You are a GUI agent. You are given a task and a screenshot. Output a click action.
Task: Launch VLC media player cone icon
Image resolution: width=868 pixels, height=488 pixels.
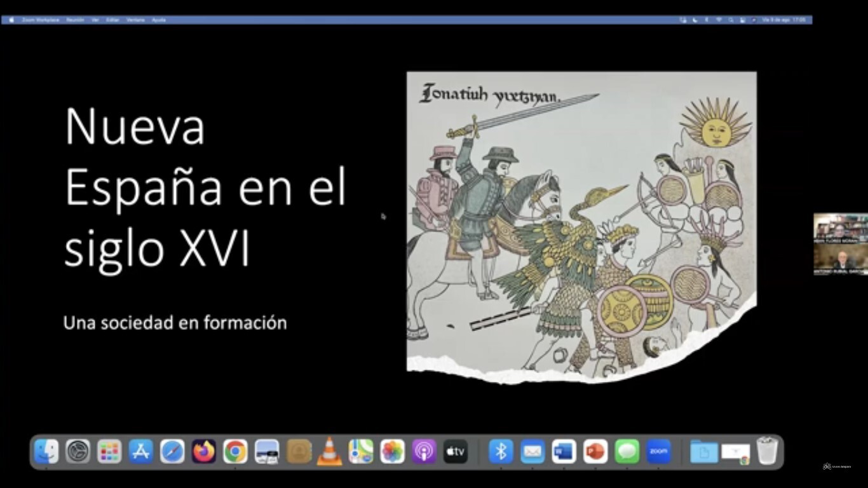330,452
